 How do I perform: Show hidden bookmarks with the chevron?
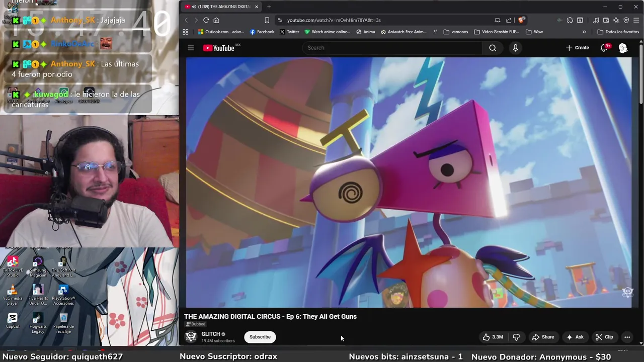[x=584, y=32]
